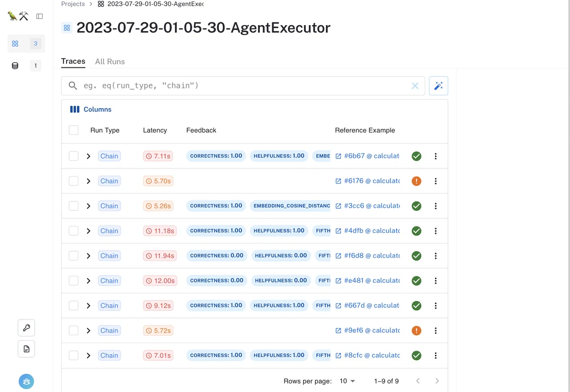
Task: Focus the trace filter search field
Action: (243, 86)
